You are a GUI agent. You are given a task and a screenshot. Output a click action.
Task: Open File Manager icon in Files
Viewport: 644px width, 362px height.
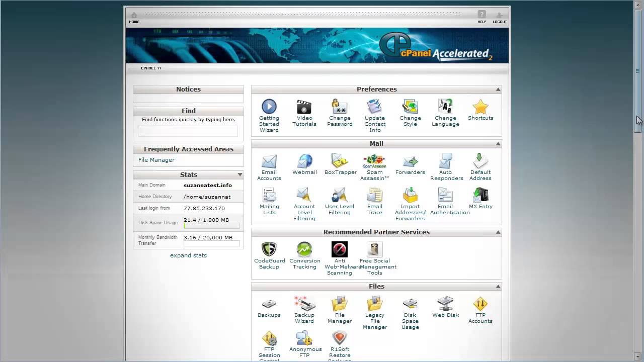coord(340,310)
